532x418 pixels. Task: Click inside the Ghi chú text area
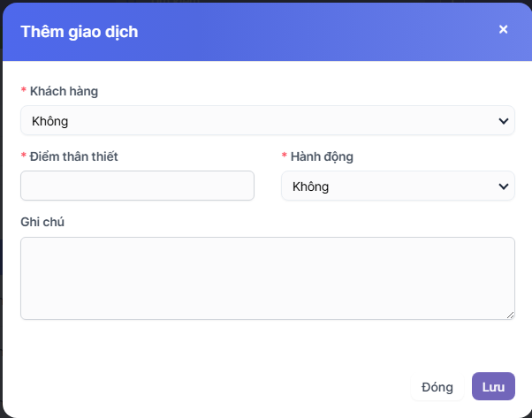coord(267,277)
